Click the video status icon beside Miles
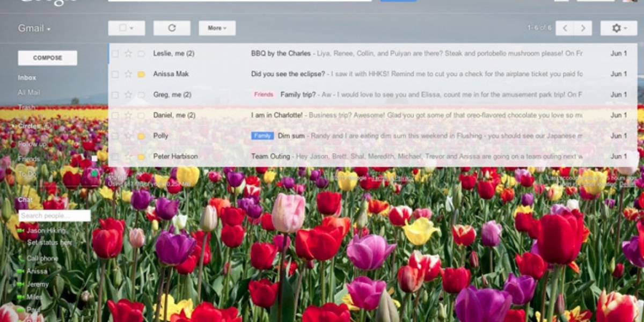Image resolution: width=644 pixels, height=322 pixels. pyautogui.click(x=21, y=297)
